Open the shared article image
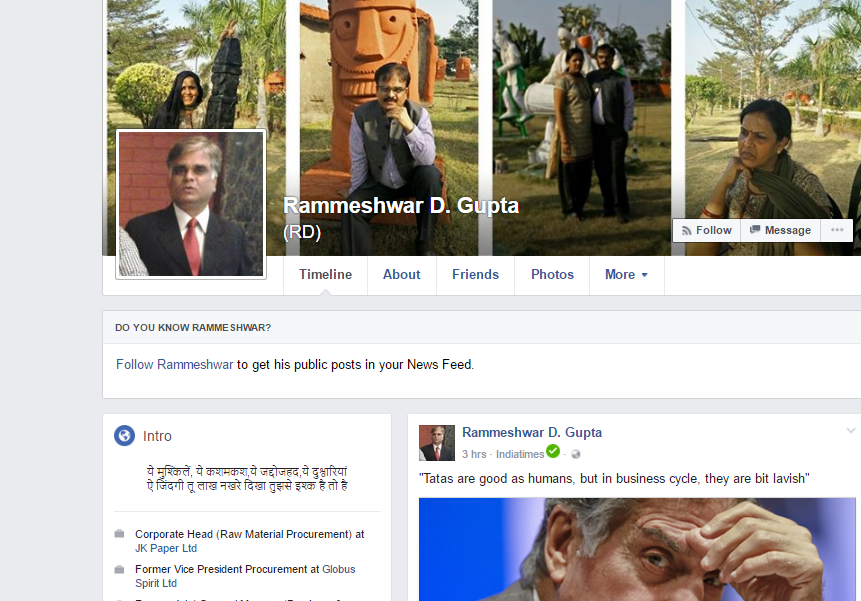The height and width of the screenshot is (601, 861). pyautogui.click(x=637, y=549)
